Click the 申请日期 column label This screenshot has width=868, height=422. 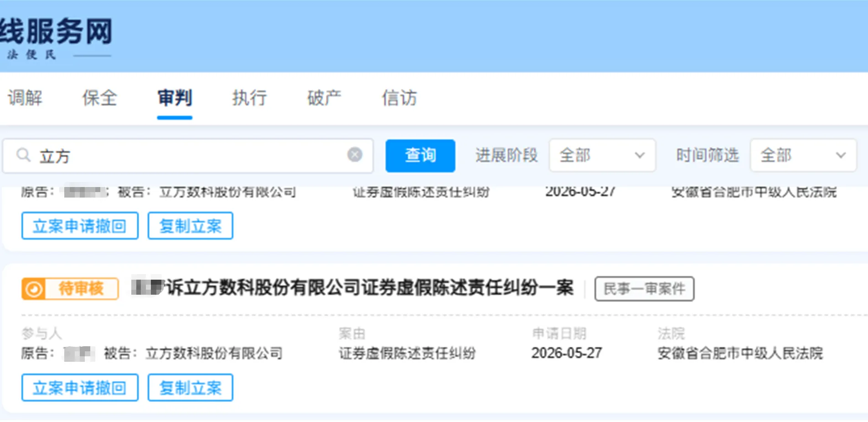click(559, 333)
